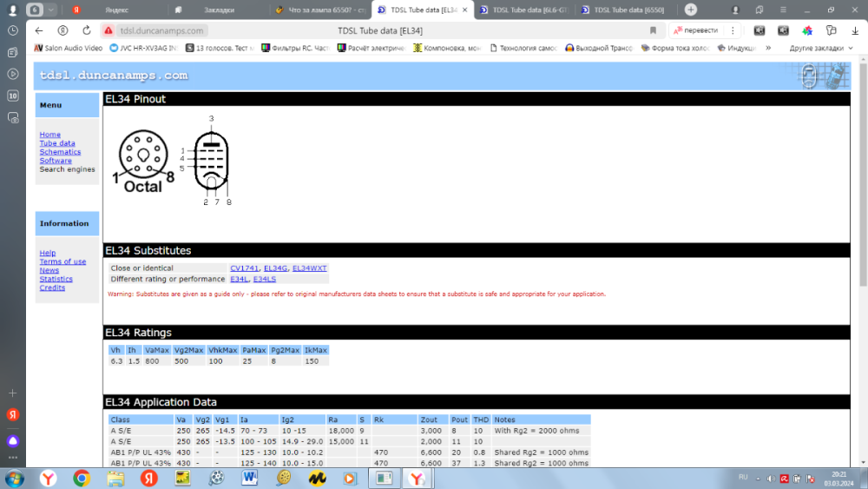Open the EL34WXT substitute link

(309, 268)
